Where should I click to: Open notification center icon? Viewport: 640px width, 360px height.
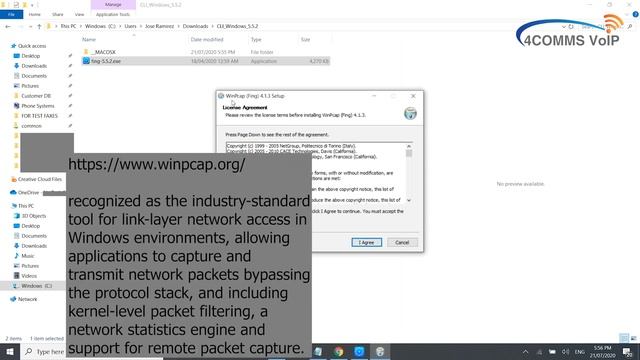[627, 351]
